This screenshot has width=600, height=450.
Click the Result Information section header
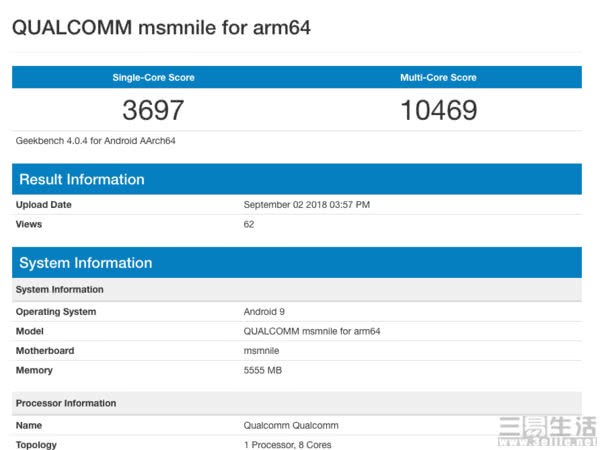(81, 180)
